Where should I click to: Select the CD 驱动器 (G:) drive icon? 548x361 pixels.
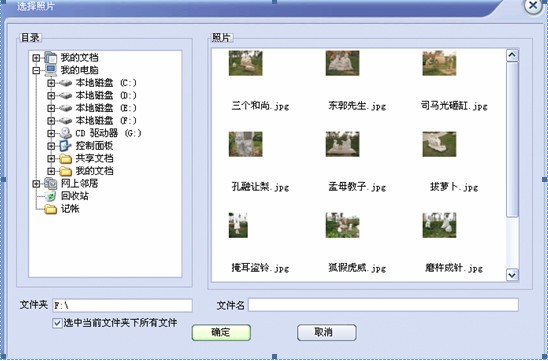[x=65, y=133]
